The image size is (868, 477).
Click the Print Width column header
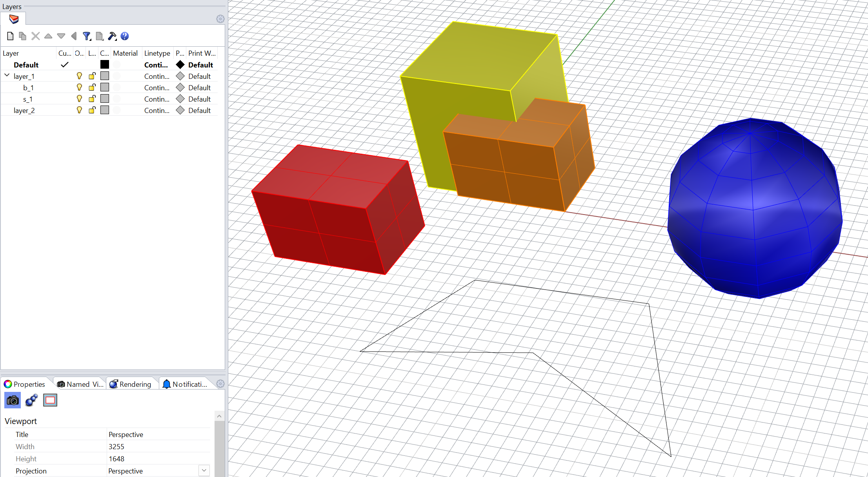click(x=202, y=53)
